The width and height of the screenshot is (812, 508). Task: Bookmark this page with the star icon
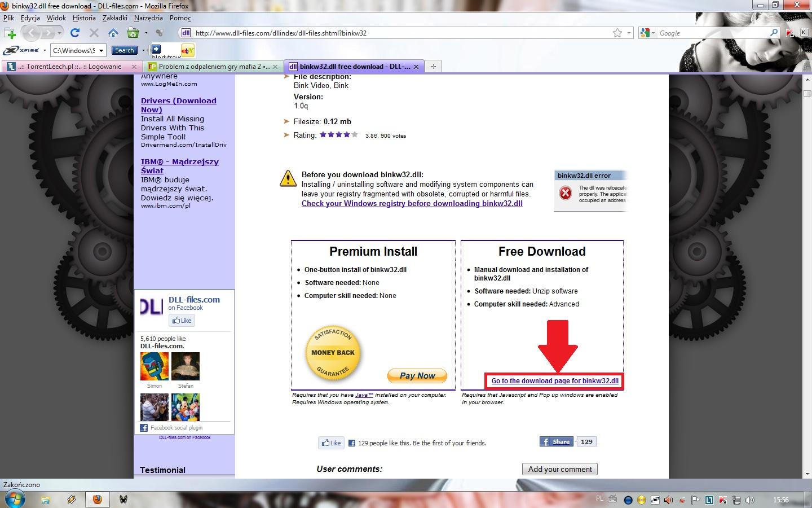617,33
